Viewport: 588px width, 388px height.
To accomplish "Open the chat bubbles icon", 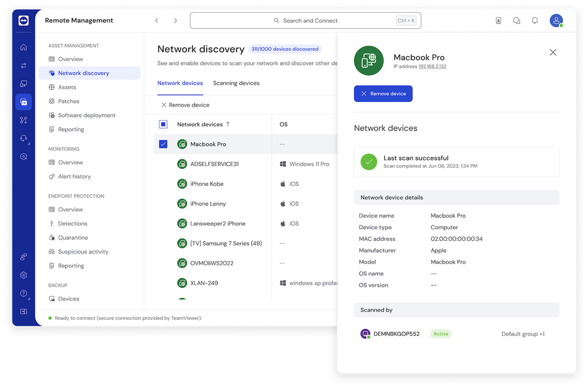I will point(516,21).
